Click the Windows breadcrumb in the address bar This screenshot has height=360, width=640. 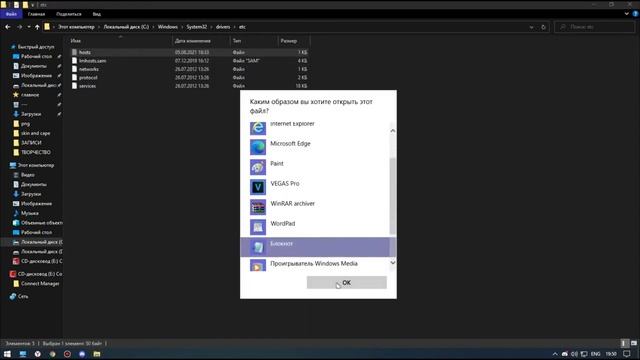[168, 27]
